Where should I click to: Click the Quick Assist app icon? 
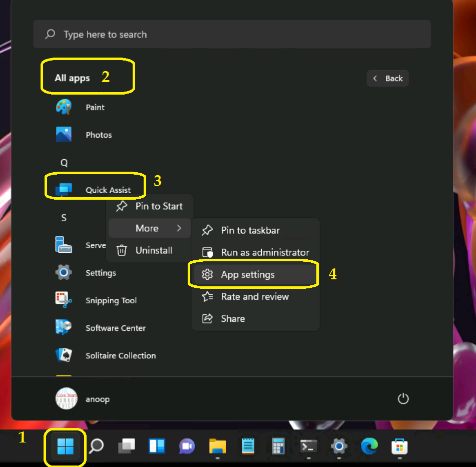[64, 190]
